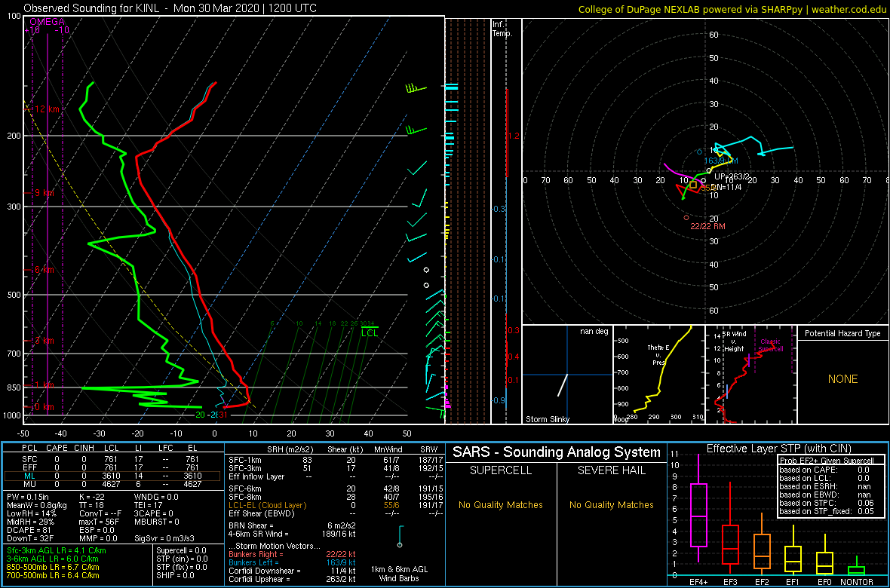The height and width of the screenshot is (588, 890).
Task: Click the Observed Sounding for KINL title
Action: (170, 8)
